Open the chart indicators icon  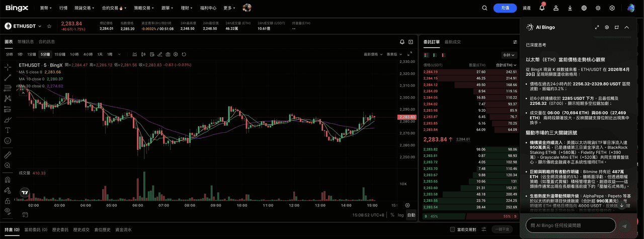(x=134, y=54)
